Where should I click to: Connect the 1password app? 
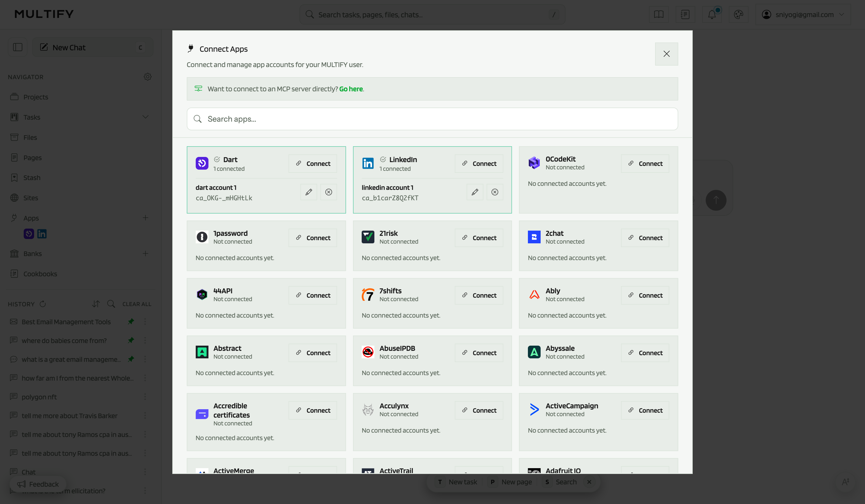(313, 238)
